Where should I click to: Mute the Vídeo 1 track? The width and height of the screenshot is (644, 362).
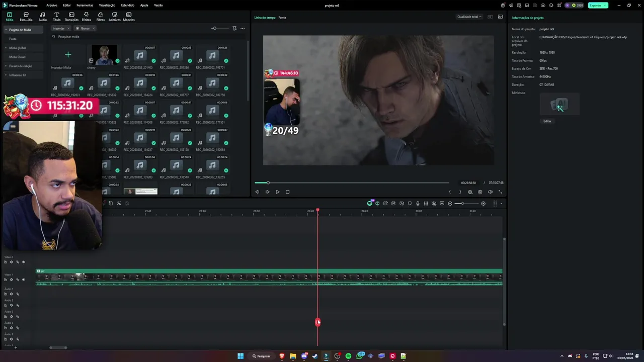pos(12,280)
